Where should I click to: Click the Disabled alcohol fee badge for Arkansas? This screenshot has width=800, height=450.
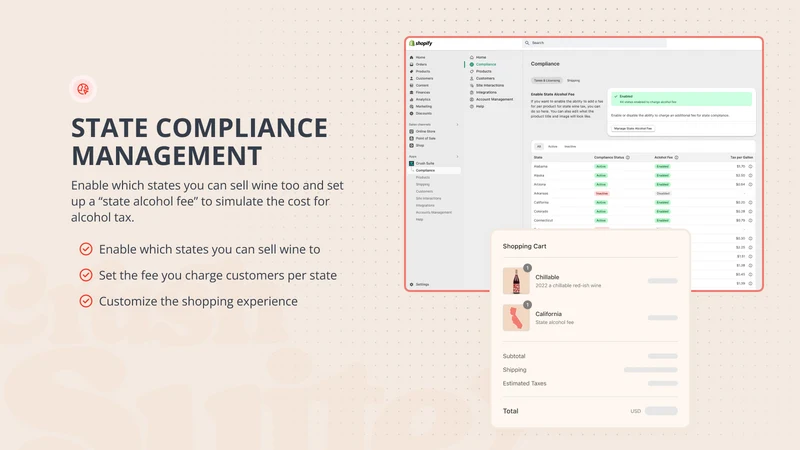(663, 193)
